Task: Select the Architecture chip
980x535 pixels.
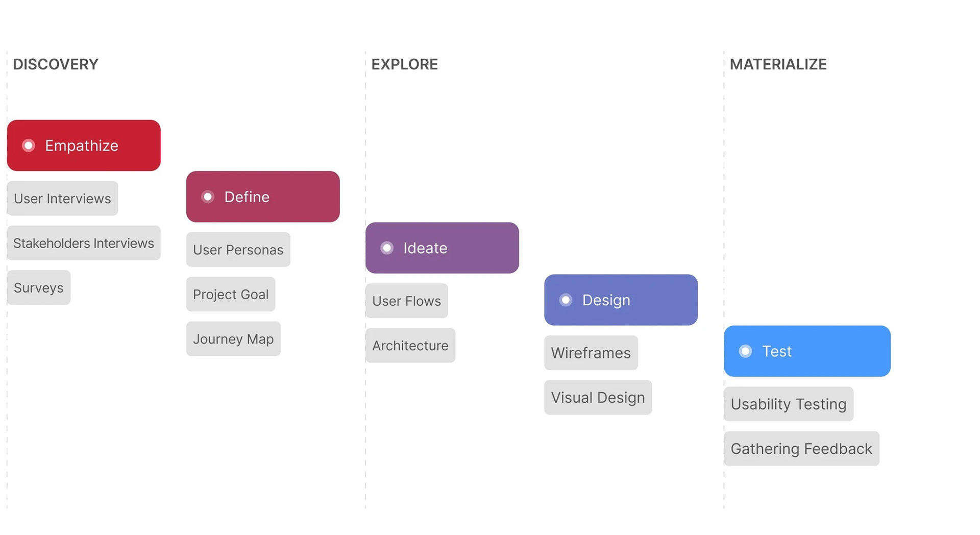Action: pos(410,345)
